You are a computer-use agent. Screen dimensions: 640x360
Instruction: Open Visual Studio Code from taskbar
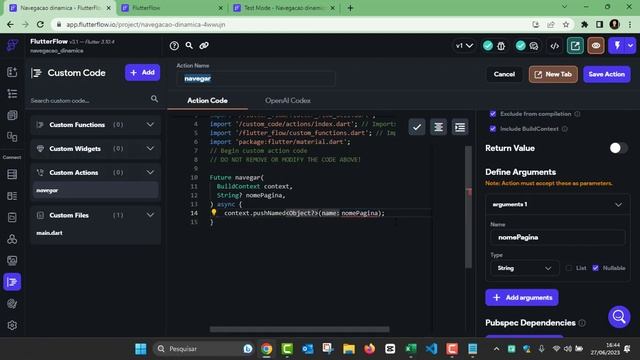pyautogui.click(x=431, y=349)
